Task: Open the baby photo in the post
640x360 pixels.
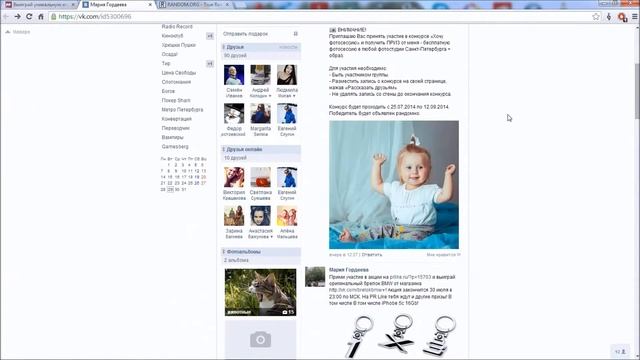Action: (x=394, y=184)
